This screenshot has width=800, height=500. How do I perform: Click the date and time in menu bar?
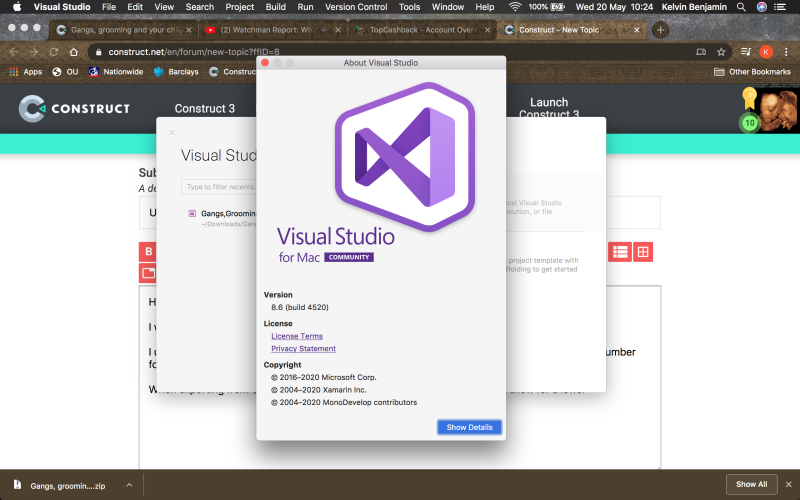(x=614, y=7)
